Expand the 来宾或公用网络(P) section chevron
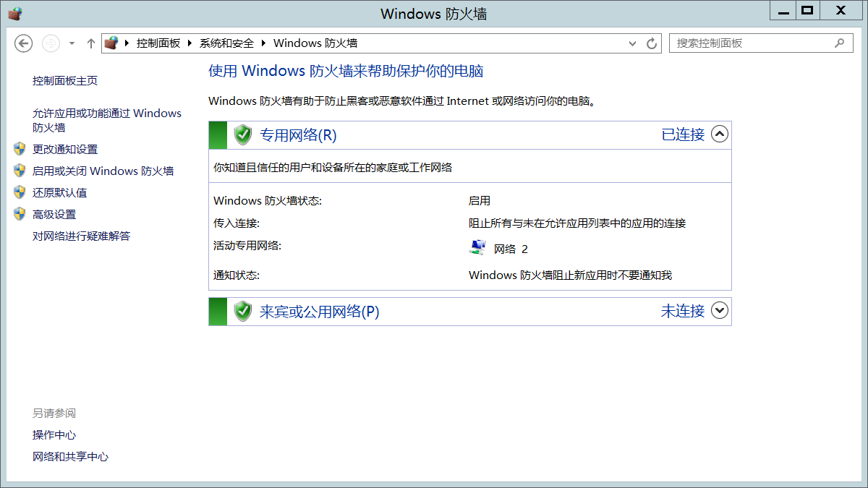 [x=719, y=311]
